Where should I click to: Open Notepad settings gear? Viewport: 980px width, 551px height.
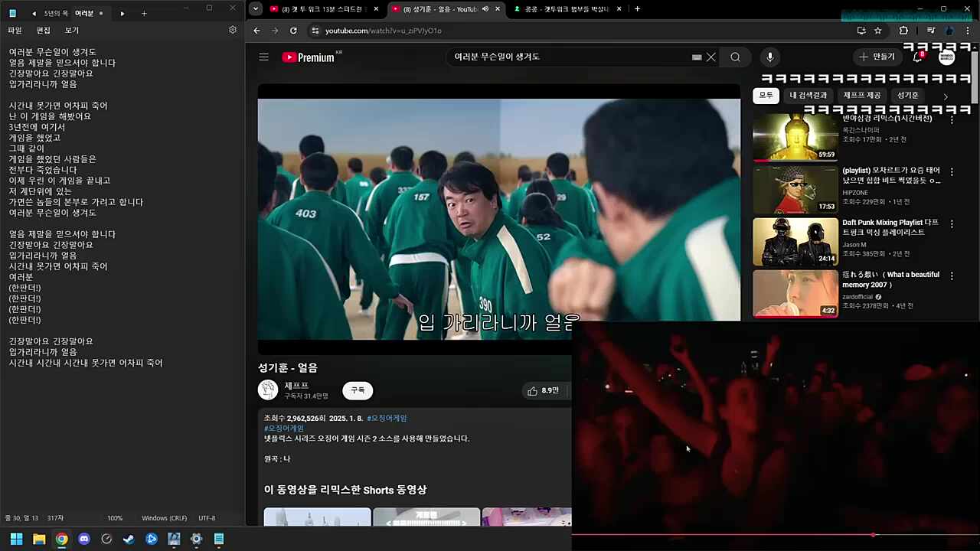(x=233, y=30)
